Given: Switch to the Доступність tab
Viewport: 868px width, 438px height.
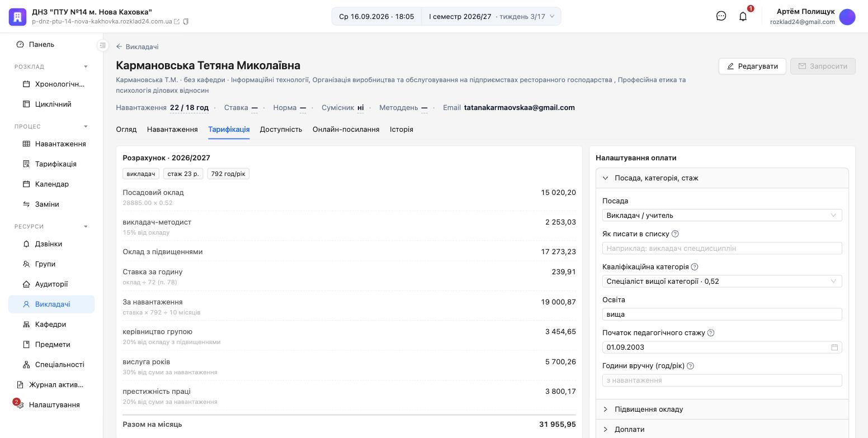Looking at the screenshot, I should [x=281, y=130].
